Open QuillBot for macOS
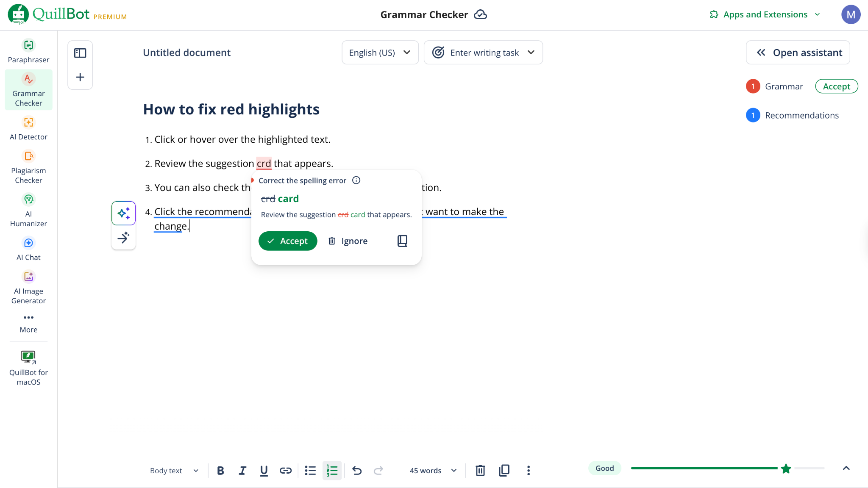Viewport: 868px width, 488px height. pos(28,367)
